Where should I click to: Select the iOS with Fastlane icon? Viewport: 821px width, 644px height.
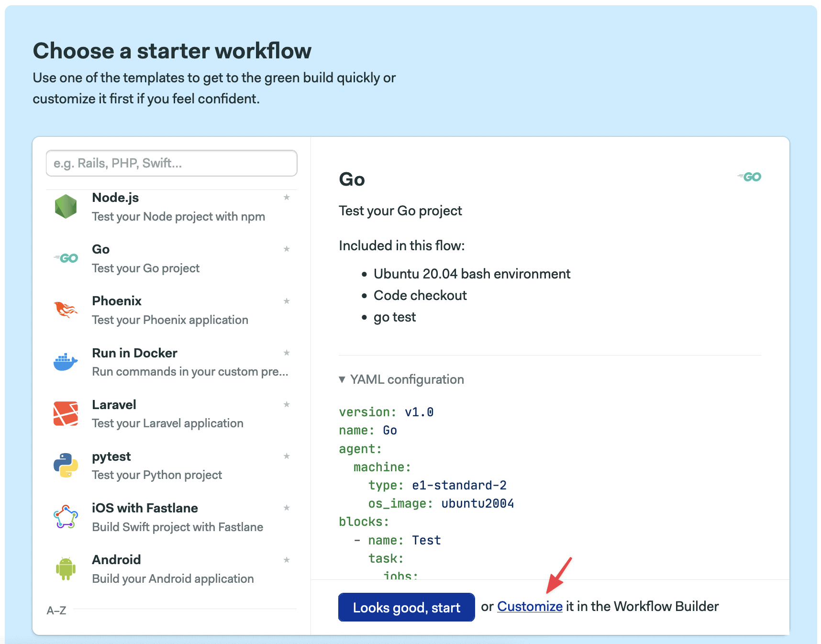pos(66,517)
